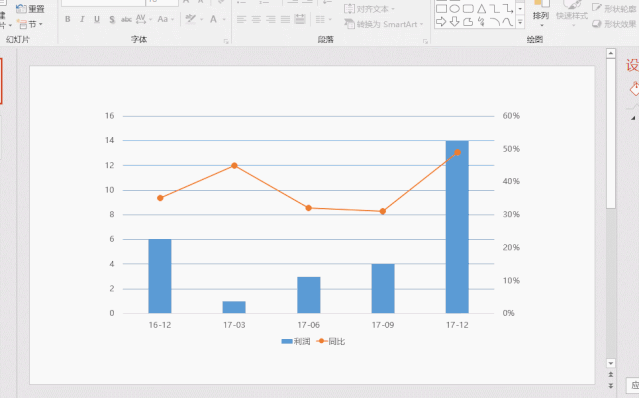Image resolution: width=639 pixels, height=398 pixels.
Task: Select the oval shape in gallery
Action: pyautogui.click(x=454, y=9)
